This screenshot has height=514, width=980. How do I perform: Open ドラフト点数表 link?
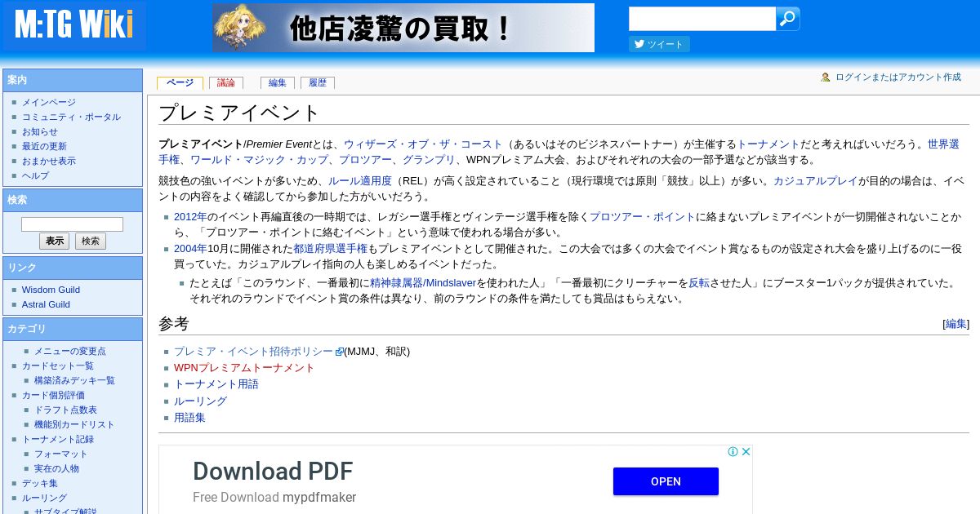[65, 410]
